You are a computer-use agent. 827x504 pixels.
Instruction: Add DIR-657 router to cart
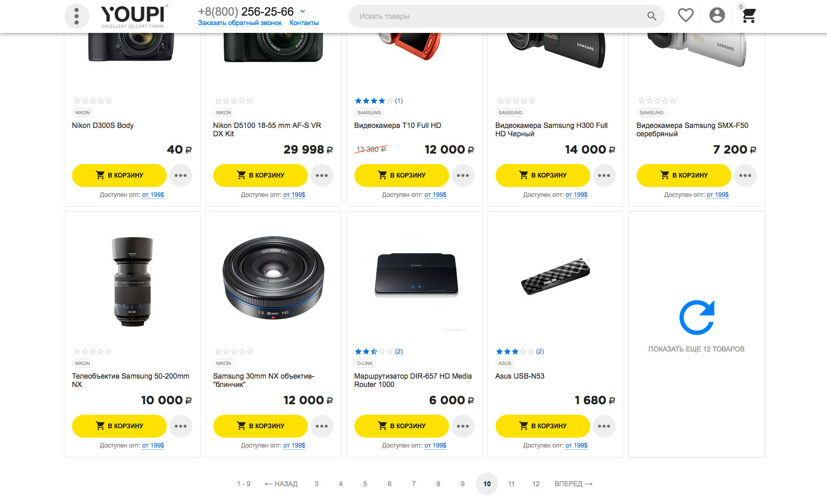[x=401, y=426]
